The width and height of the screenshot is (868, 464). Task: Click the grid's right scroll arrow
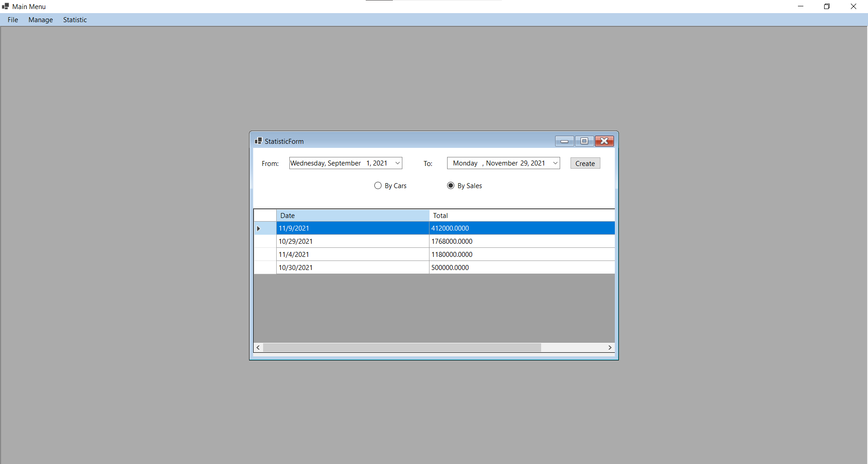point(610,347)
